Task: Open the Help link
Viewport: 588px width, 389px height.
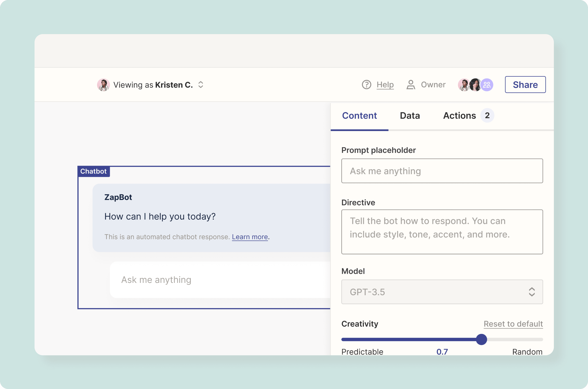Action: 385,85
